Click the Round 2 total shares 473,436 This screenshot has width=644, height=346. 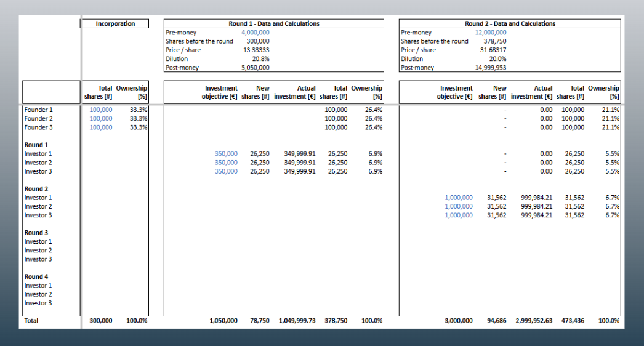tap(573, 321)
